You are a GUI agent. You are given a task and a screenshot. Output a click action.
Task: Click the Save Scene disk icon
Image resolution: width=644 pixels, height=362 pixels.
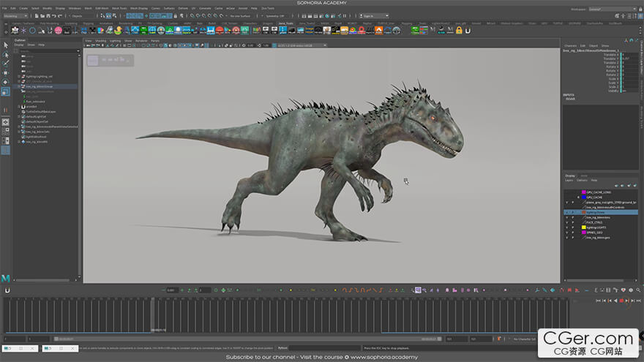point(48,16)
